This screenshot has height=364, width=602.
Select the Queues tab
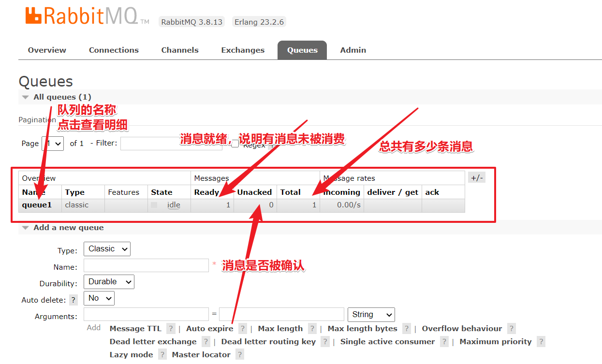point(302,50)
